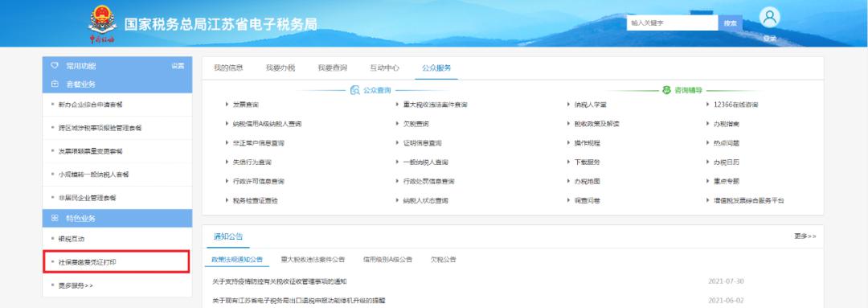Click the green 咨询辅导 section icon
868x308 pixels.
pos(666,90)
